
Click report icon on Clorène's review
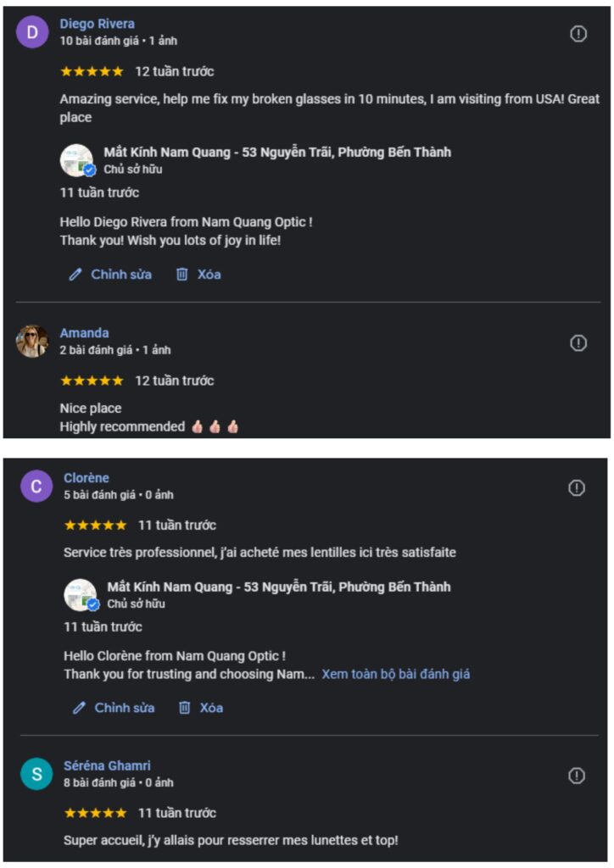pos(577,488)
